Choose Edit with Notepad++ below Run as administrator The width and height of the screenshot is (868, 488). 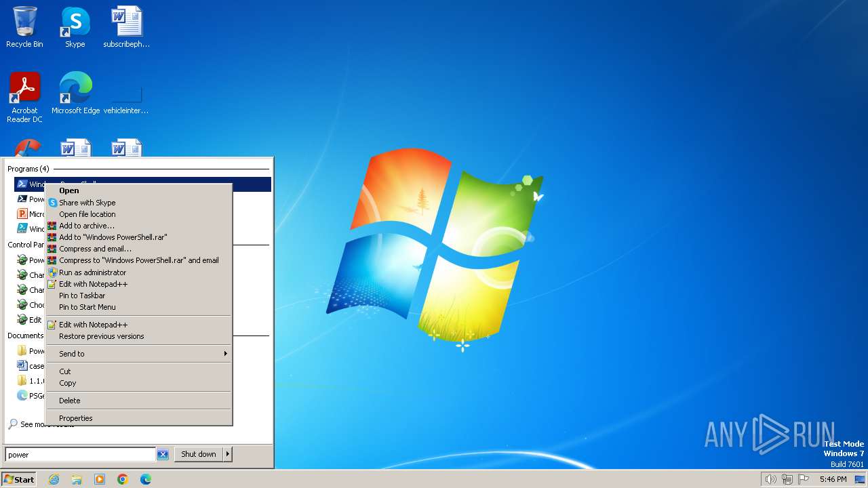click(x=138, y=284)
